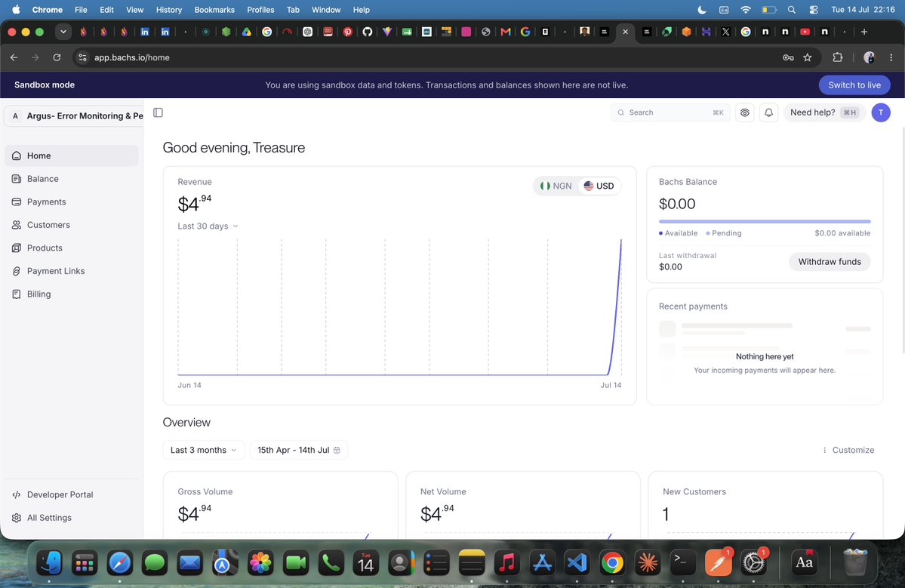Open the Argus organization switcher
The image size is (905, 588).
74,116
